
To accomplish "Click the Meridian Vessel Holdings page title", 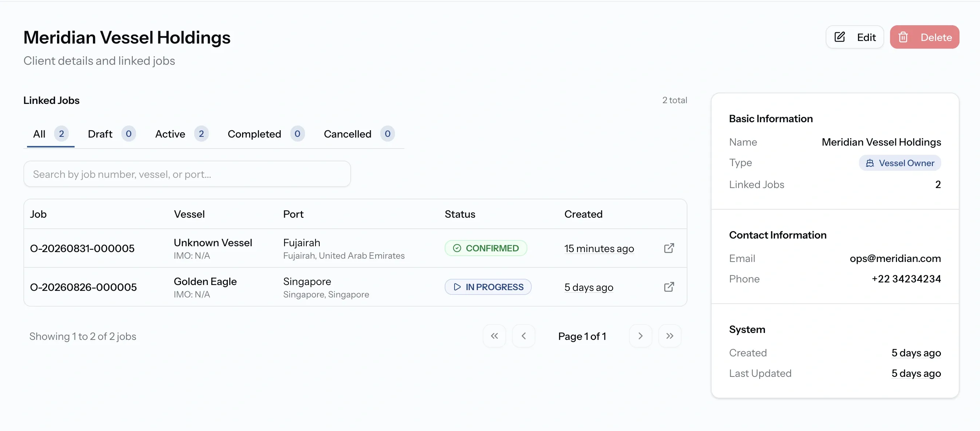I will click(127, 37).
